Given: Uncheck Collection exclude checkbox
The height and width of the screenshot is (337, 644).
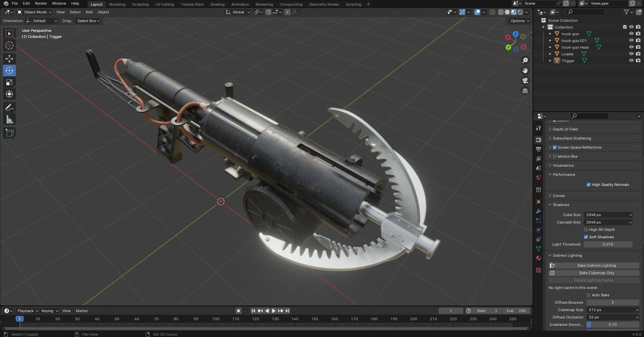Looking at the screenshot, I should [x=625, y=27].
